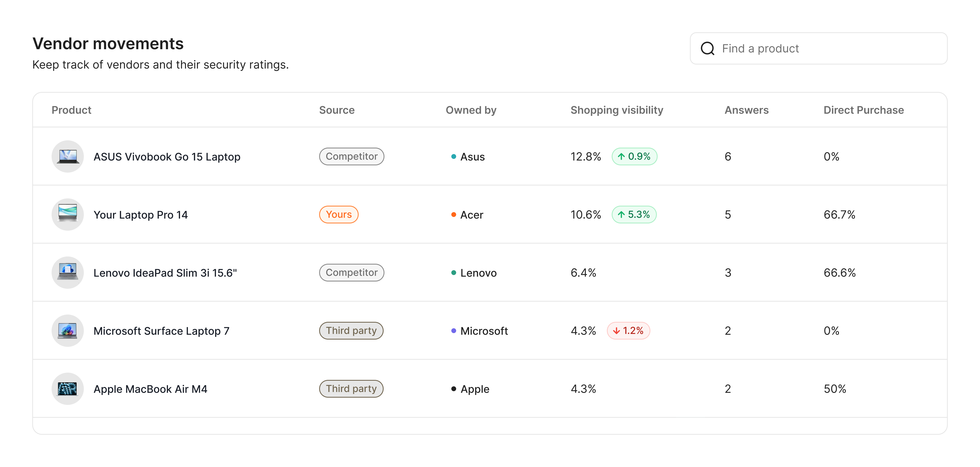
Task: Click the 12.8% visibility value
Action: point(586,156)
